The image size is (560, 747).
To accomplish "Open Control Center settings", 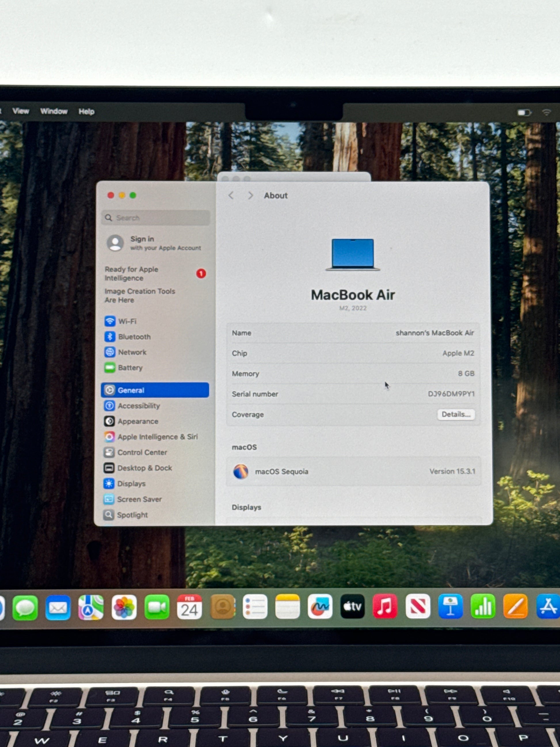I will [x=142, y=452].
